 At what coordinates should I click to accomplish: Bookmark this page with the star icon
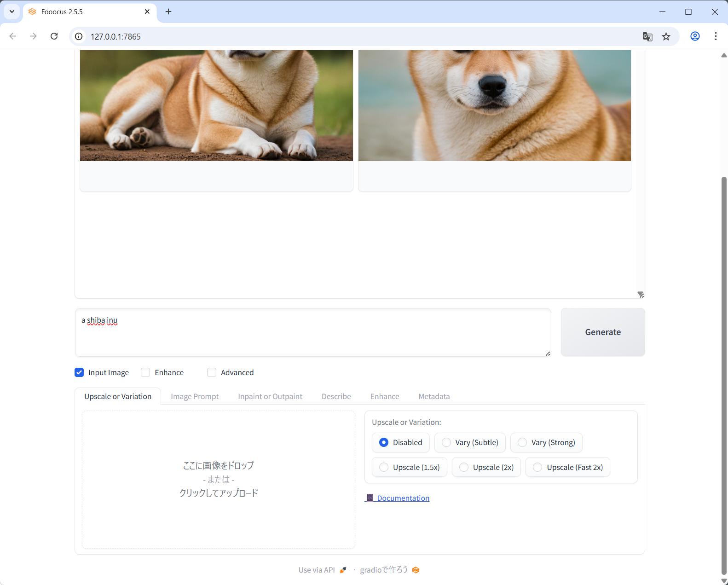666,36
